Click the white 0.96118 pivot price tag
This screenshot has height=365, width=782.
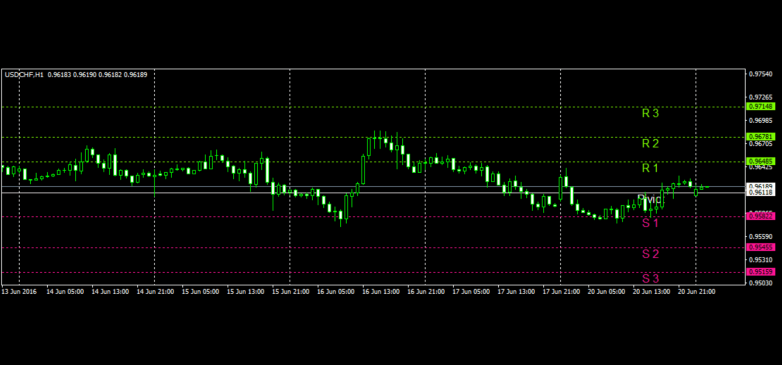click(761, 192)
